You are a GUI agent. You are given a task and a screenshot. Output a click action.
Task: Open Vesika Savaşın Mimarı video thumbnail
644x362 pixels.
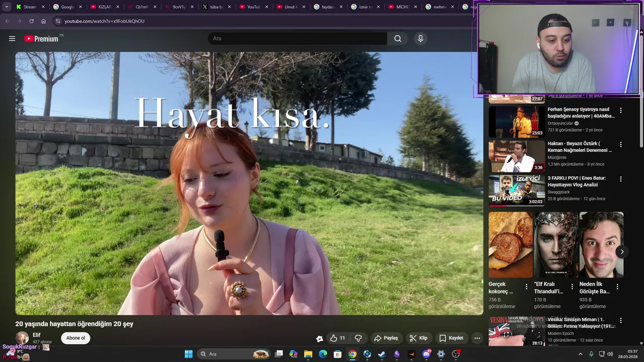pyautogui.click(x=516, y=331)
